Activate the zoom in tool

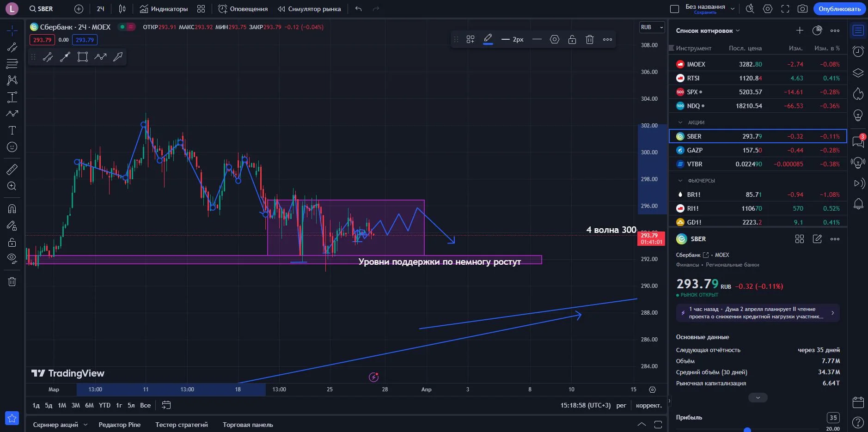click(x=12, y=186)
